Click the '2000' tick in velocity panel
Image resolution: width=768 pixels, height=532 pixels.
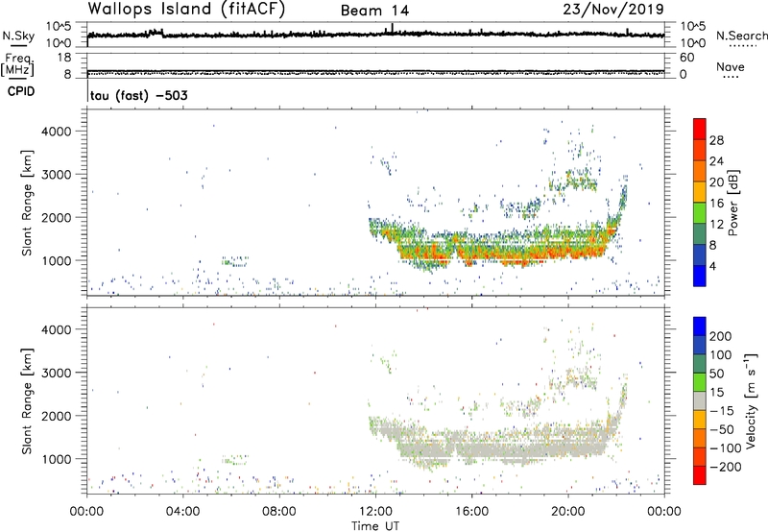(x=57, y=416)
